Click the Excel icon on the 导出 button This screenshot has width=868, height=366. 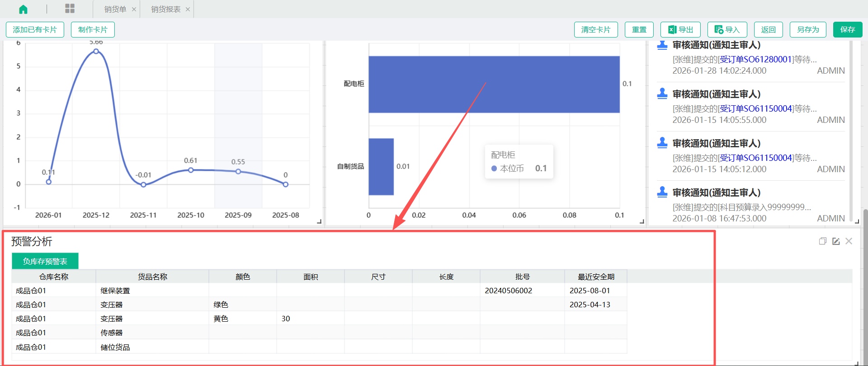tap(672, 30)
